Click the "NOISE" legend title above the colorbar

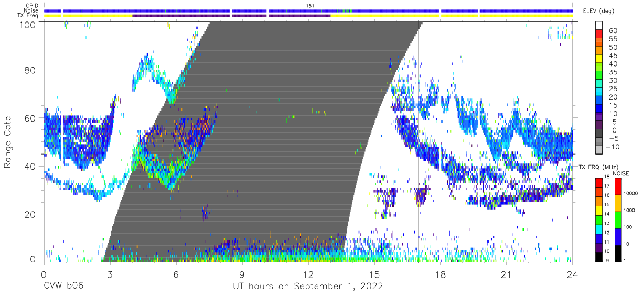point(621,173)
